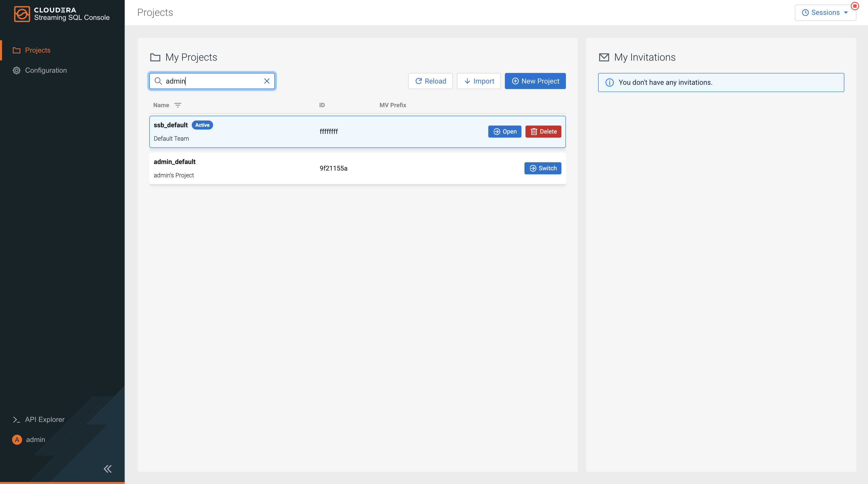This screenshot has width=868, height=484.
Task: Click the Active badge on ssb_default
Action: 202,125
